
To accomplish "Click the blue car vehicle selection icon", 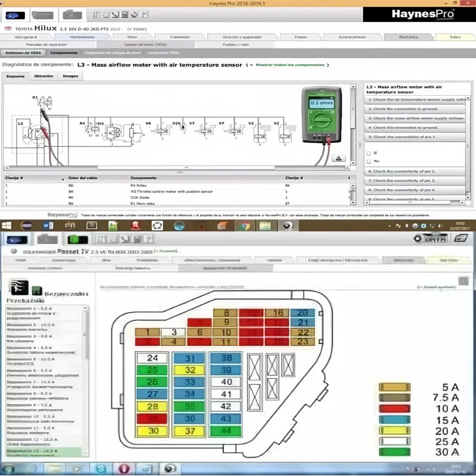I will tap(15, 15).
